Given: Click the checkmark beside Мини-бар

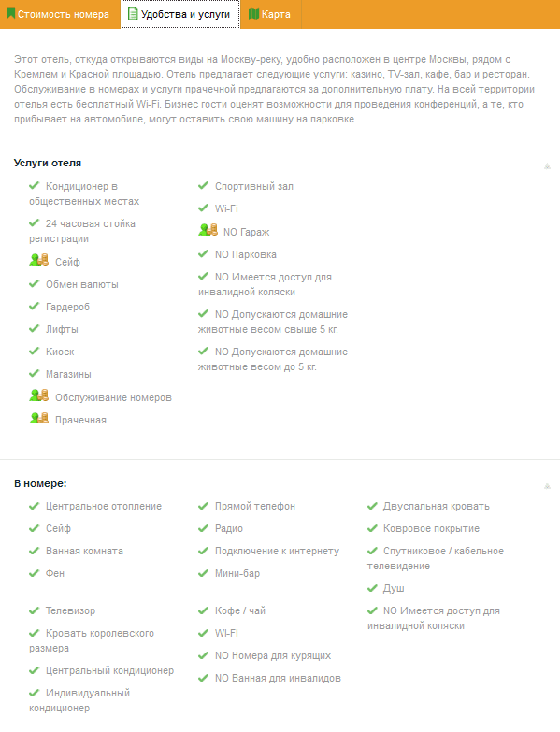Looking at the screenshot, I should (203, 573).
